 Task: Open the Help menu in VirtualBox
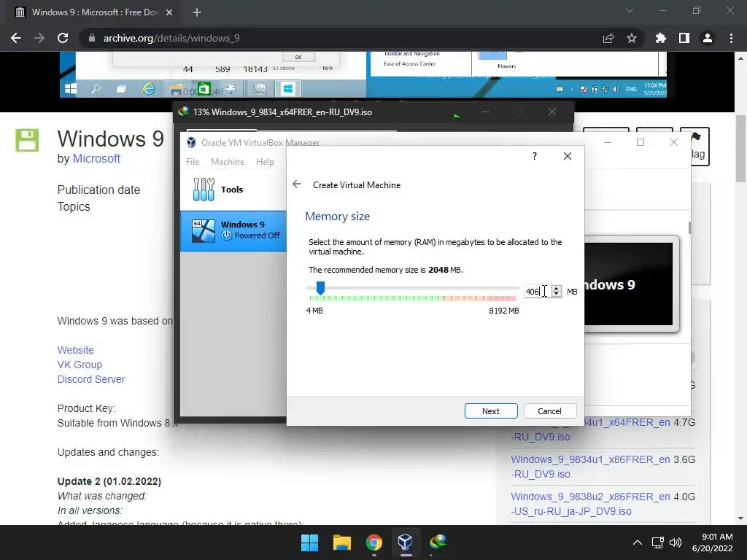pyautogui.click(x=265, y=161)
